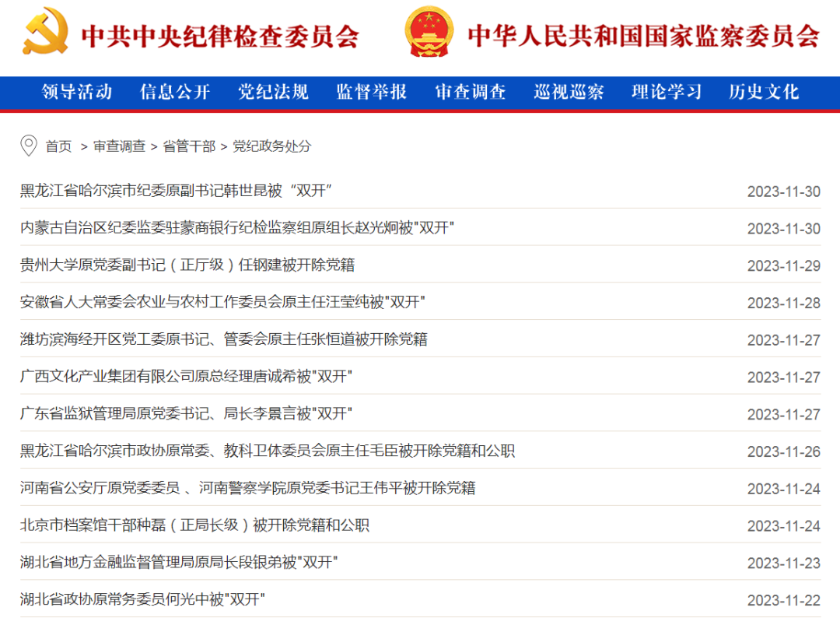This screenshot has width=840, height=618.
Task: Click date 2023-11-27 on the 李景言 row
Action: click(784, 414)
